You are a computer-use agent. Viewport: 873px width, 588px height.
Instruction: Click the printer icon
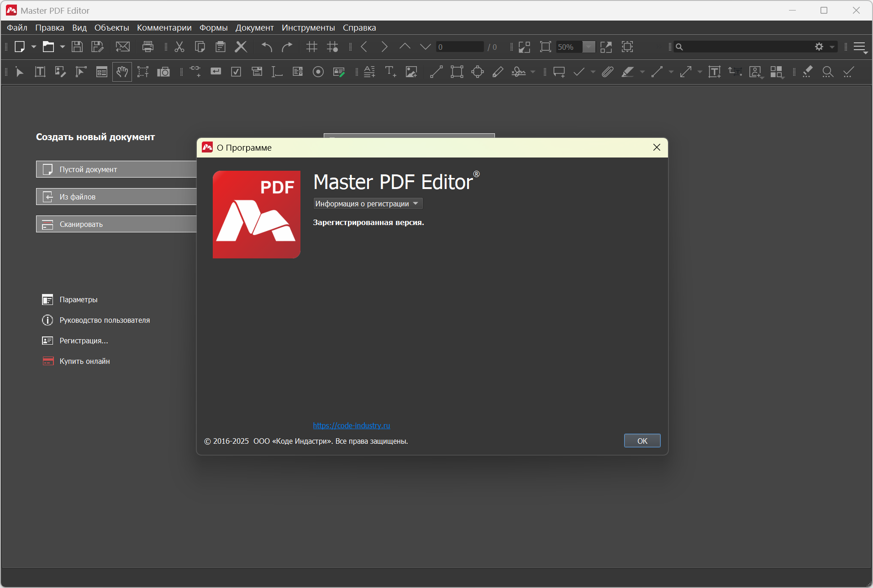pos(147,47)
